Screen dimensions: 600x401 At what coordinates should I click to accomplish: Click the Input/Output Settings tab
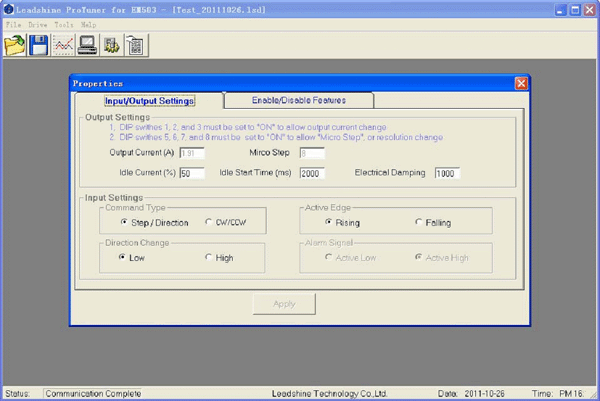tap(149, 100)
